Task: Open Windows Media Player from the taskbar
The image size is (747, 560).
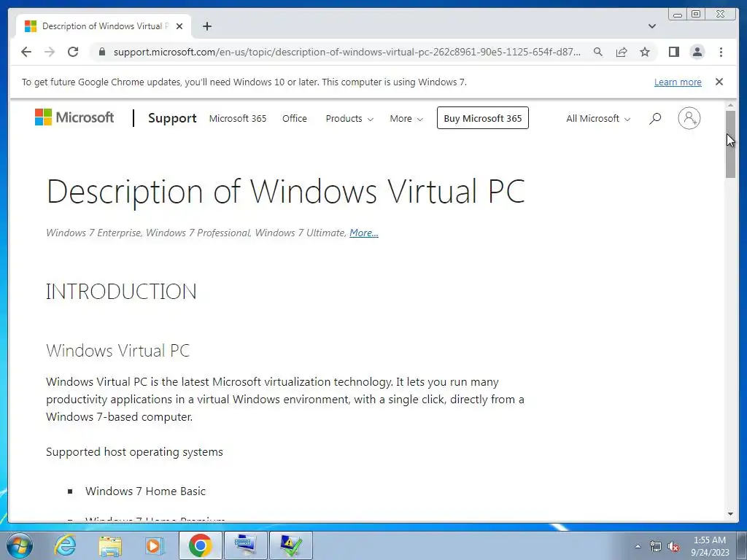Action: point(155,545)
